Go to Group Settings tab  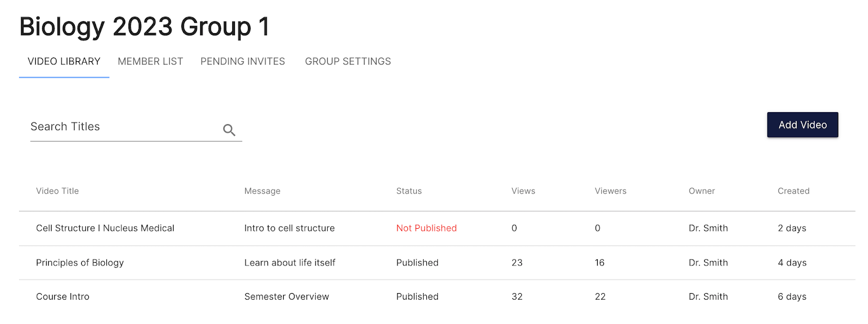pyautogui.click(x=348, y=62)
